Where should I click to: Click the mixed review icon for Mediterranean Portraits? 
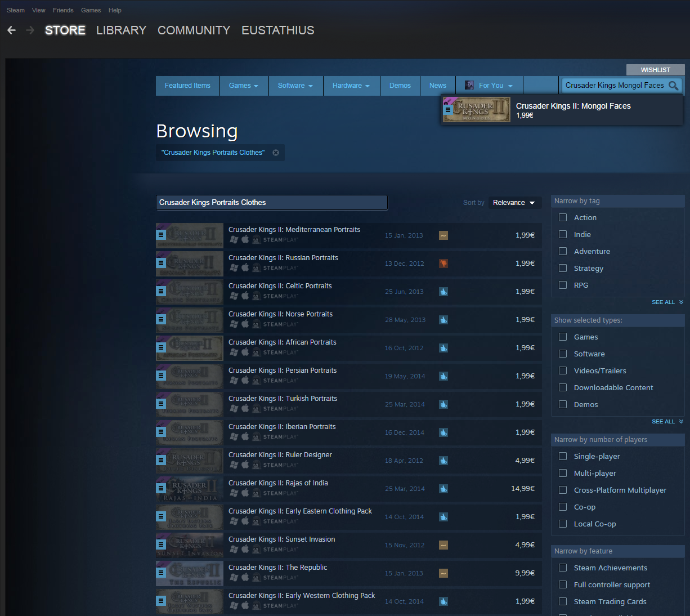click(x=443, y=235)
